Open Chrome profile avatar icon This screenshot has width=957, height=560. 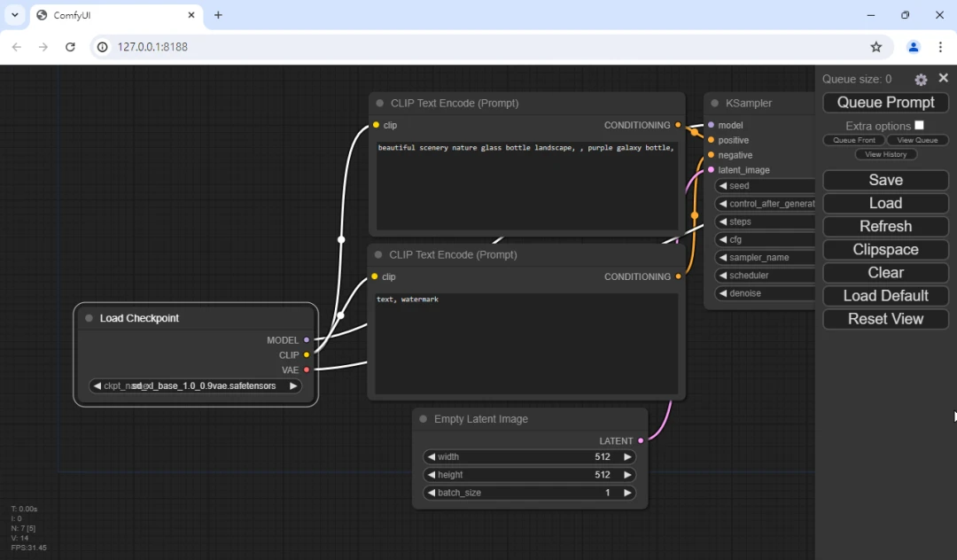point(914,47)
